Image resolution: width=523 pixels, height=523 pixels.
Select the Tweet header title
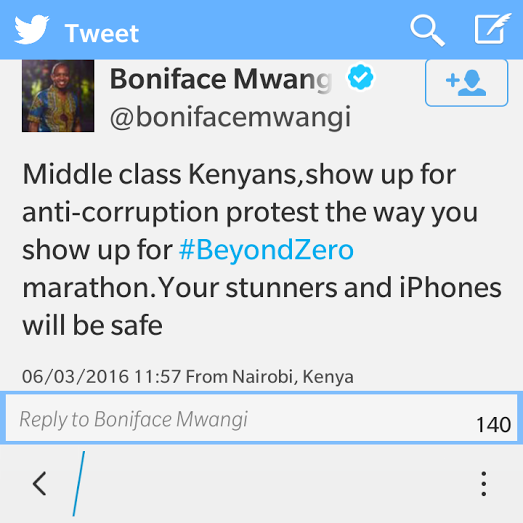pyautogui.click(x=102, y=33)
